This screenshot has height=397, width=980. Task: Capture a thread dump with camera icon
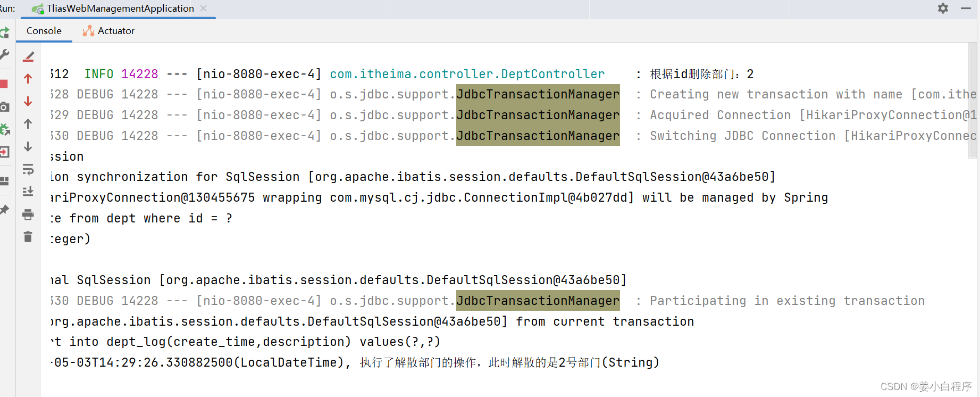coord(5,106)
